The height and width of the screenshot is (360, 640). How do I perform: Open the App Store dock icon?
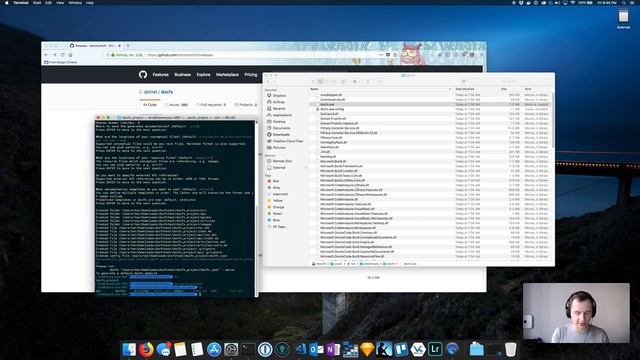tap(214, 350)
